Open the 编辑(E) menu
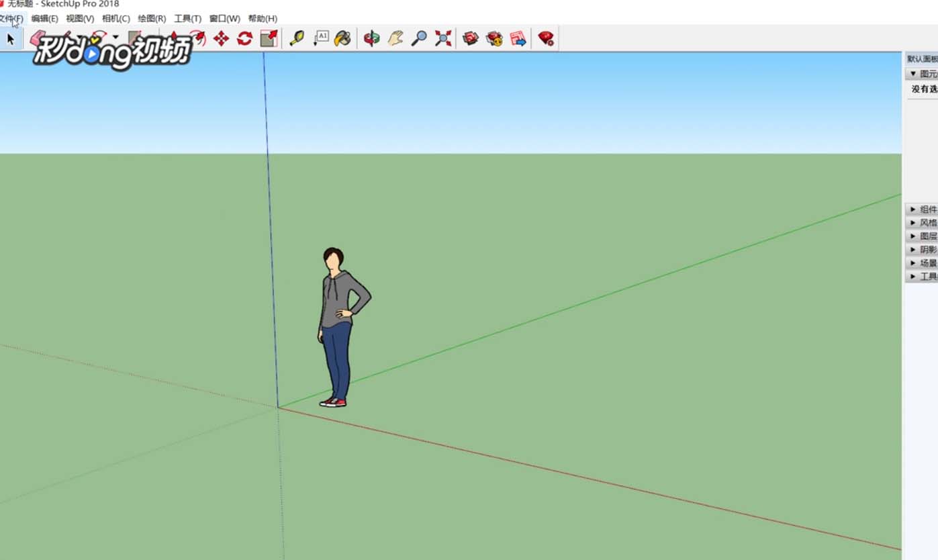Screen dimensions: 938x560 pos(44,19)
